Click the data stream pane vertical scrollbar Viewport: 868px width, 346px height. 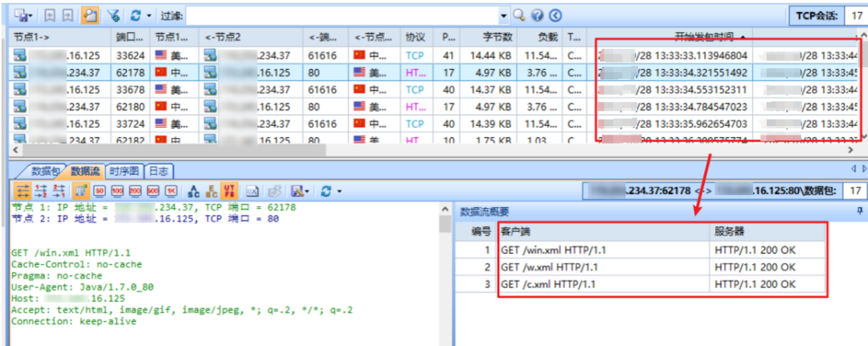coord(445,223)
